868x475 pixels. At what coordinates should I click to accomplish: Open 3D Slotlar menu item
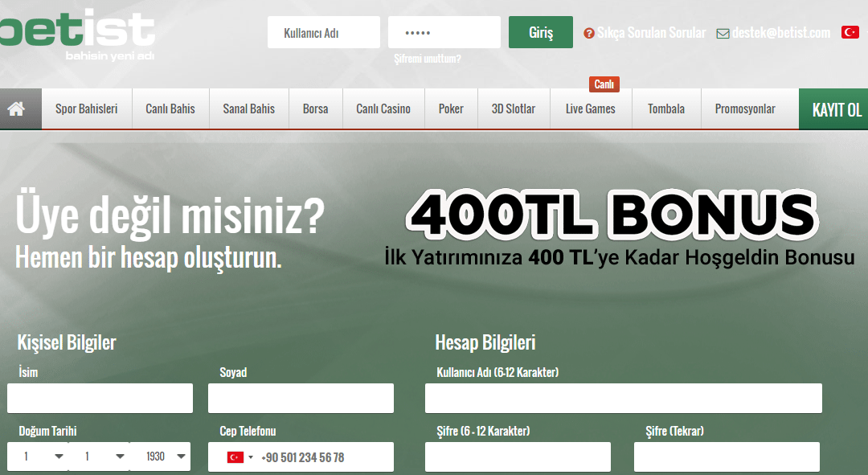514,109
